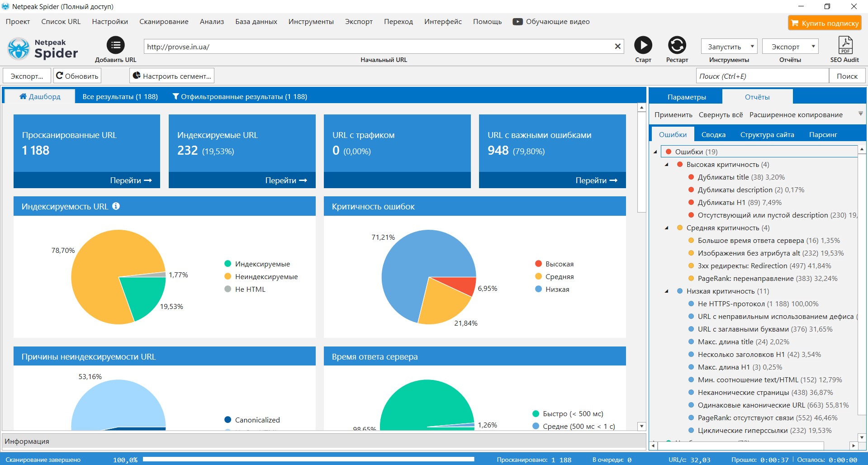The image size is (868, 465).
Task: Click the scan progress bar in status bar
Action: (x=308, y=459)
